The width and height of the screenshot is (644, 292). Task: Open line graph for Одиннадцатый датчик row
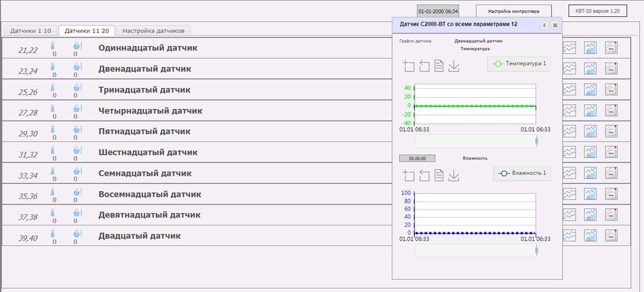coord(569,48)
